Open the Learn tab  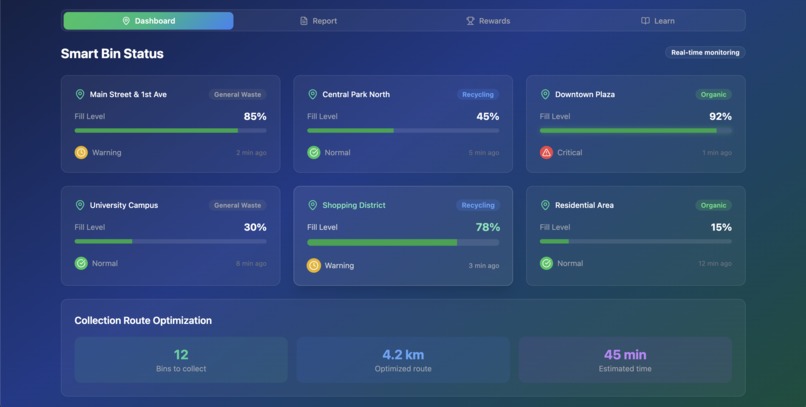(657, 21)
